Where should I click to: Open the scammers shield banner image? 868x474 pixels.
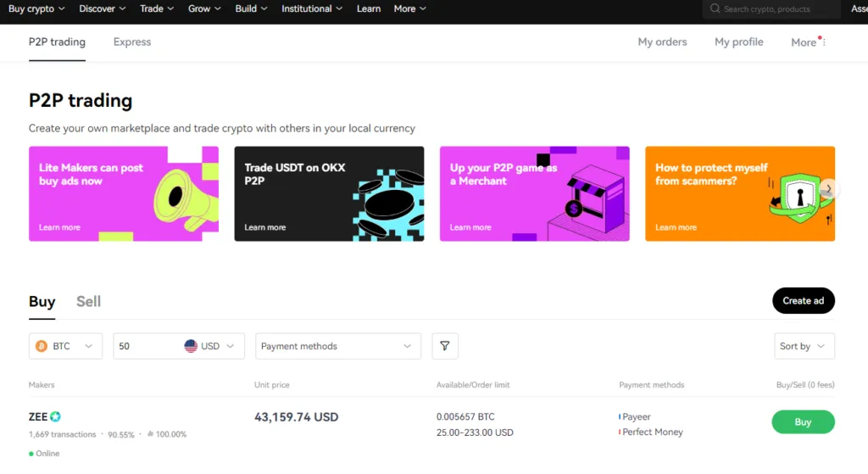[739, 194]
